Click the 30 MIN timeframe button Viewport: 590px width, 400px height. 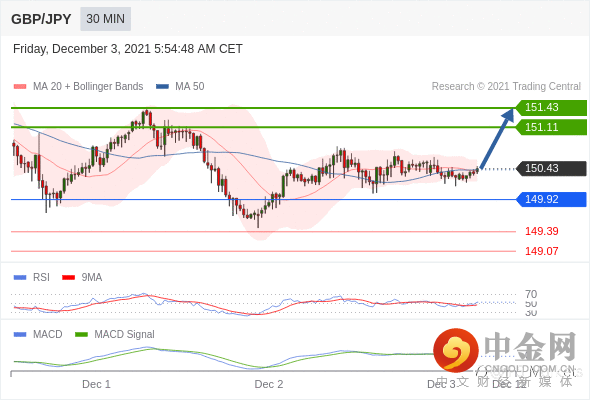coord(105,19)
